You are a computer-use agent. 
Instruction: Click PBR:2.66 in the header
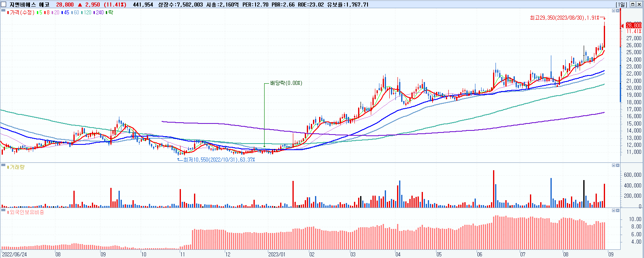[283, 5]
